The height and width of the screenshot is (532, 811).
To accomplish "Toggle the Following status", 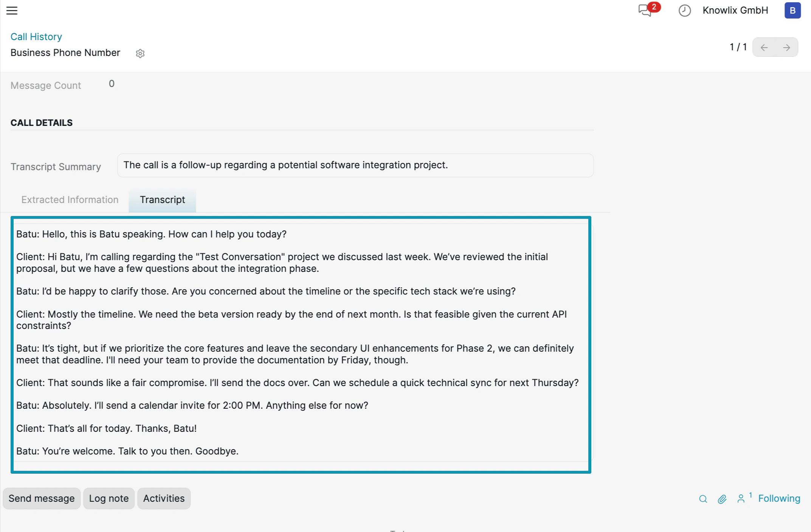I will pyautogui.click(x=779, y=498).
